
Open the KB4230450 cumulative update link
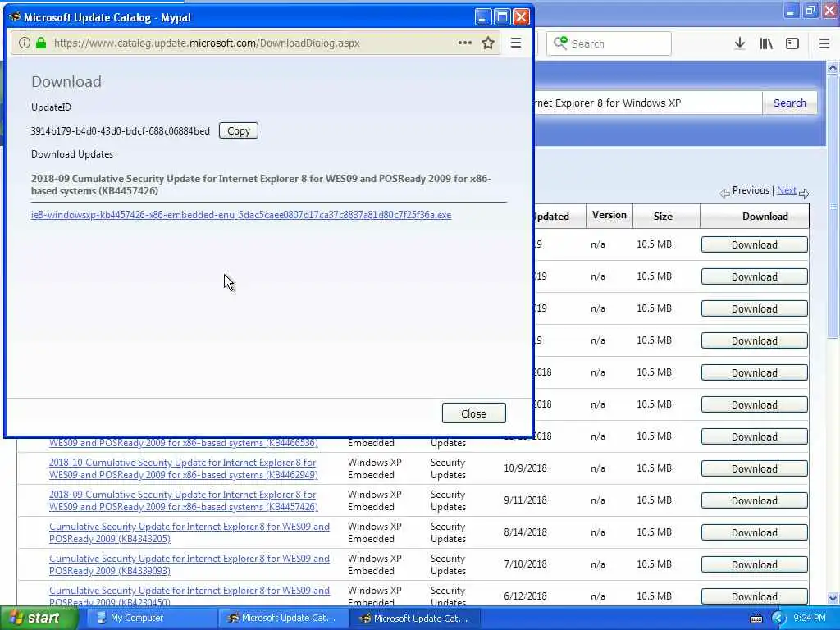[x=189, y=596]
